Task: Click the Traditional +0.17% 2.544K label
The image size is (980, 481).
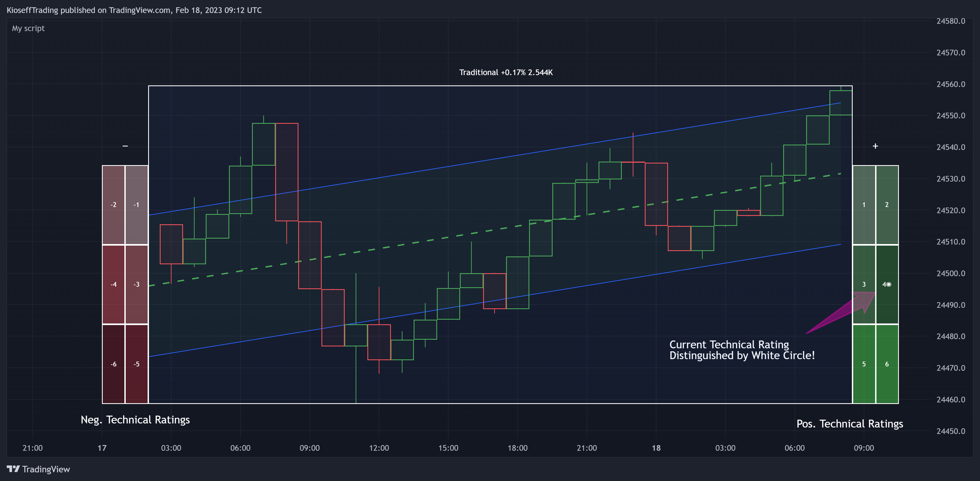Action: coord(506,72)
